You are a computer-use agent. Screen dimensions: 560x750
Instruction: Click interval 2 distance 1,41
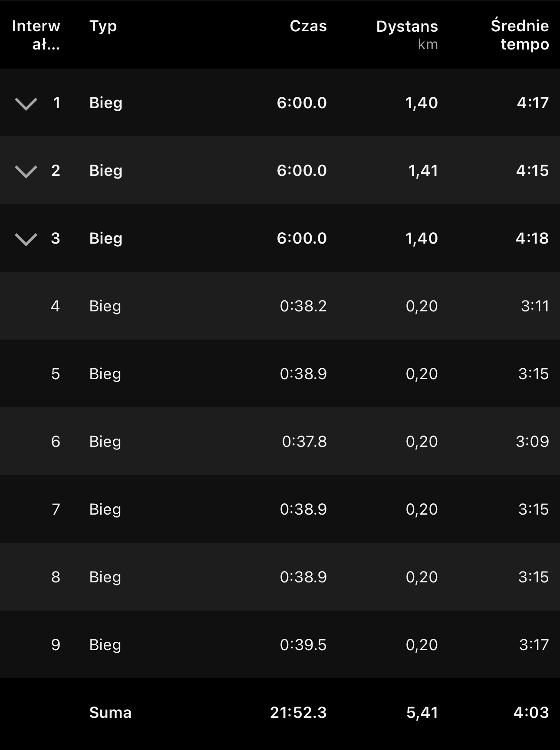[x=423, y=171]
